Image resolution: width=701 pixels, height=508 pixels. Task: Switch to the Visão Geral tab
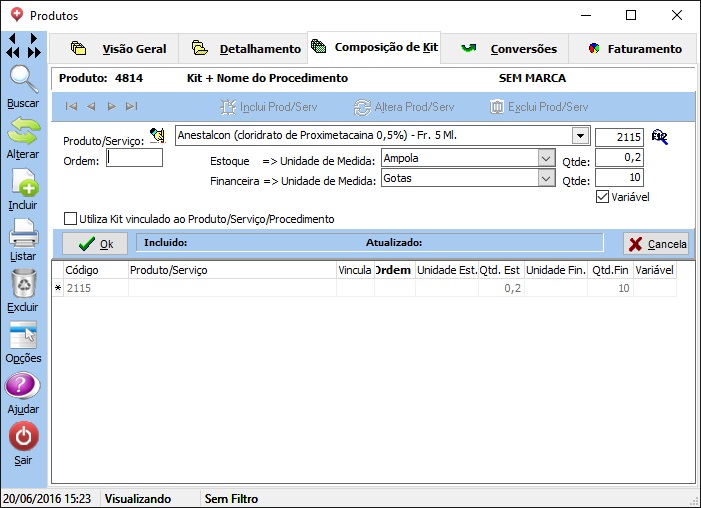coord(124,49)
